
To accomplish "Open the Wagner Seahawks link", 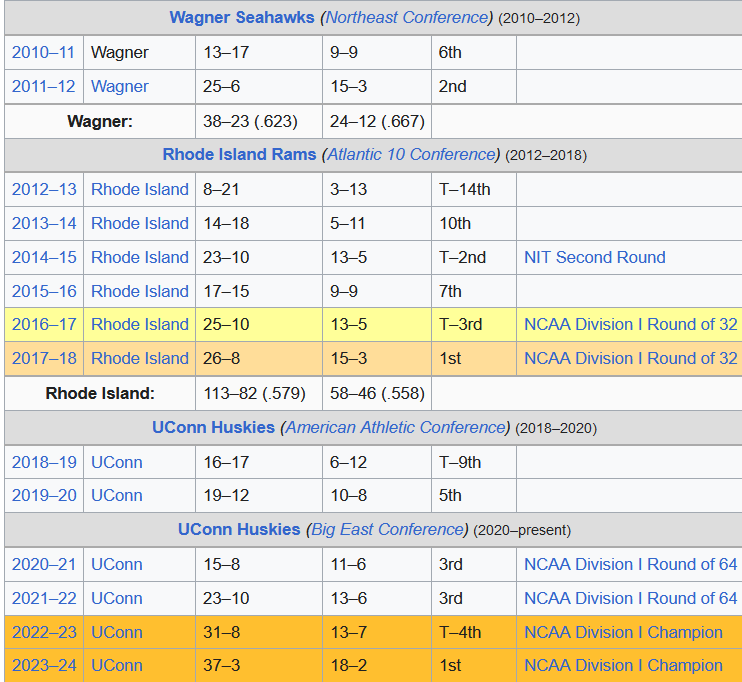I will pos(242,18).
